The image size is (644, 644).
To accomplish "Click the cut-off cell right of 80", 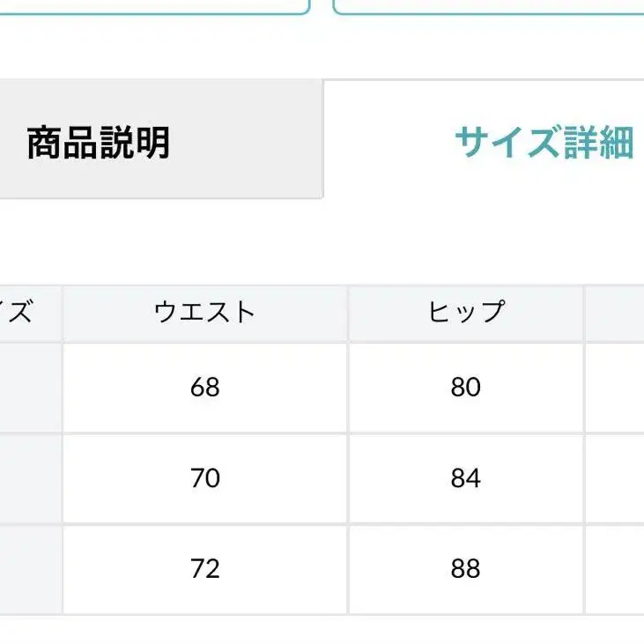I will (x=616, y=388).
